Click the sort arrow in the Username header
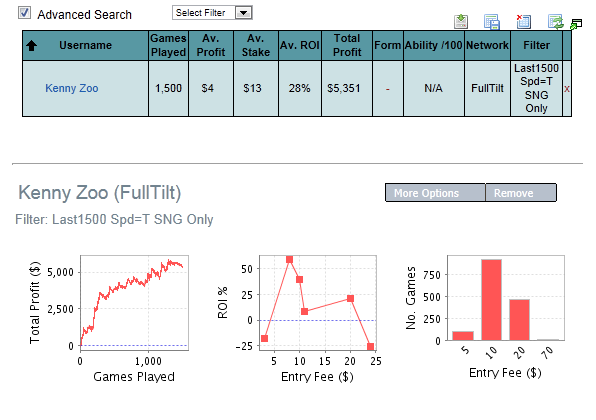Screen dimensions: 596x420 [x=32, y=46]
